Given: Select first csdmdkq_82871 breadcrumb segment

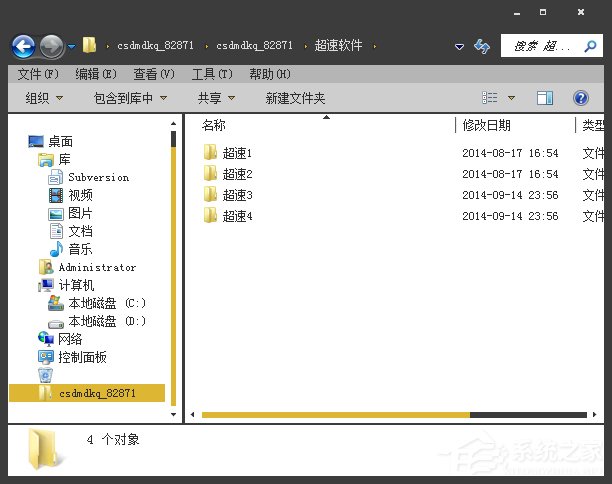Looking at the screenshot, I should [155, 46].
